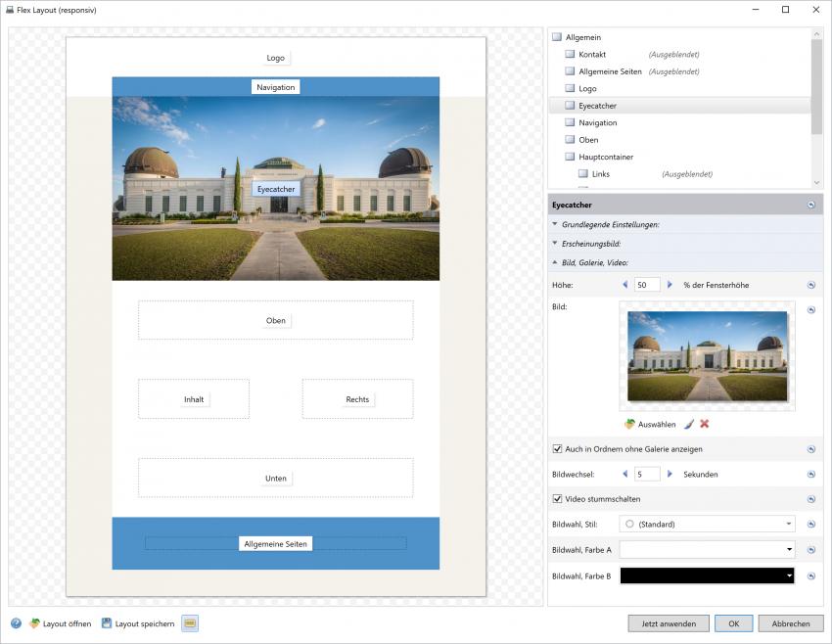Click the brush edit icon below image
The image size is (832, 644).
(x=688, y=424)
